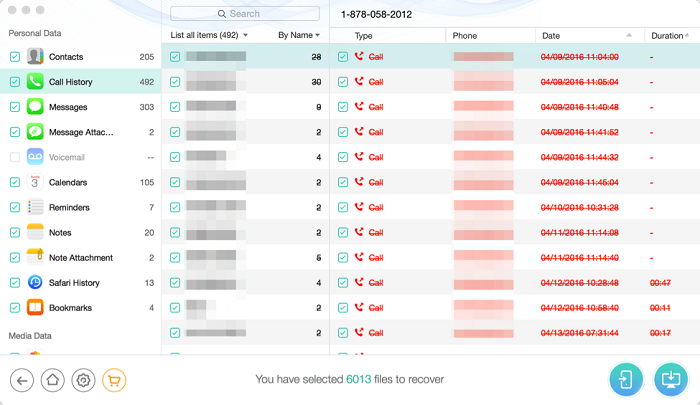Click the phone number 1-878-058-2012
This screenshot has height=405, width=700.
(x=376, y=14)
